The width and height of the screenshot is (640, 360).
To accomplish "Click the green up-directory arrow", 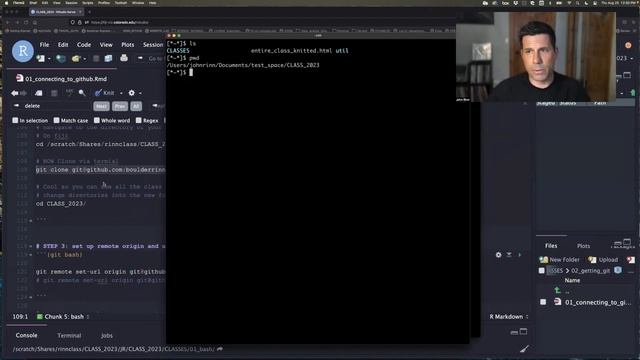I will click(558, 290).
